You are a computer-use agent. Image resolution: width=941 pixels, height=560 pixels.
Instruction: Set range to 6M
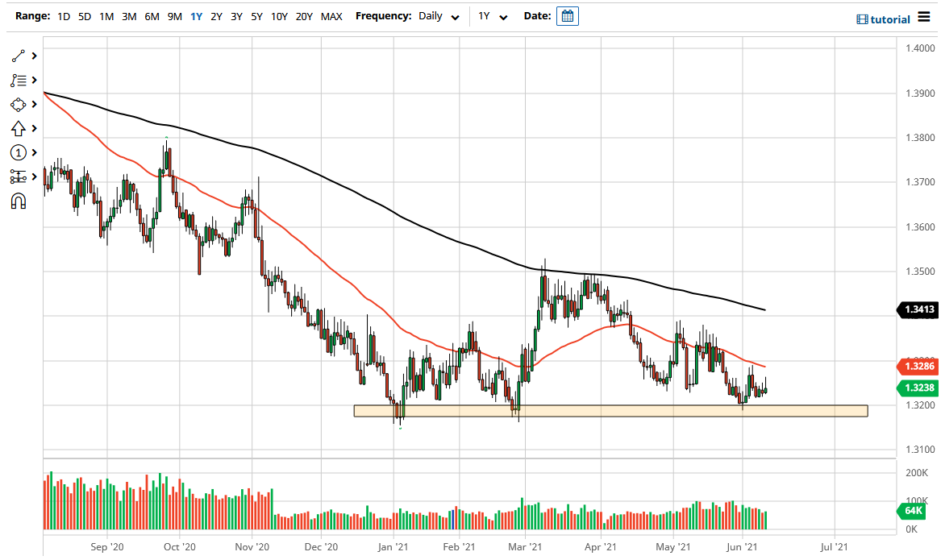tap(152, 17)
